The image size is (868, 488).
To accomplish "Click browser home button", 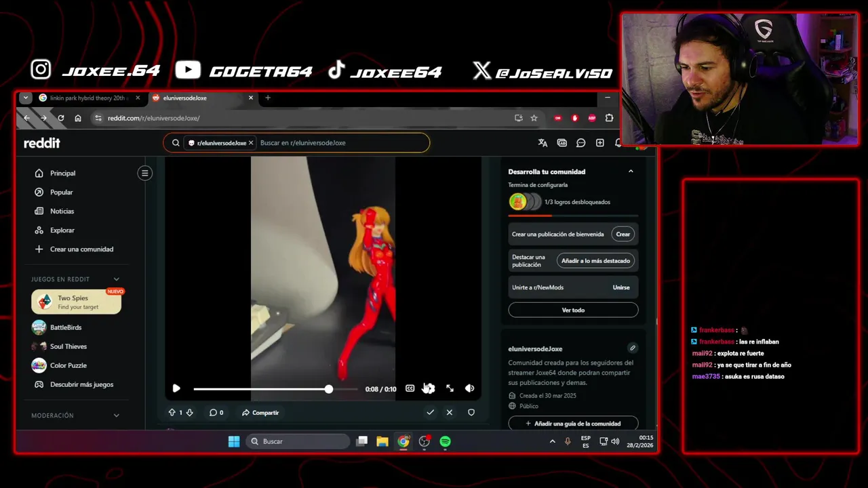I will tap(78, 118).
